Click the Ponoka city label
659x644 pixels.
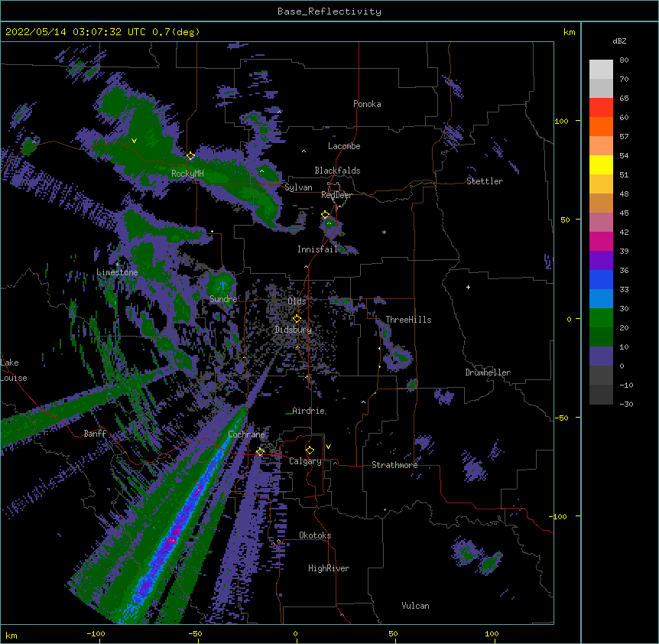click(x=367, y=104)
